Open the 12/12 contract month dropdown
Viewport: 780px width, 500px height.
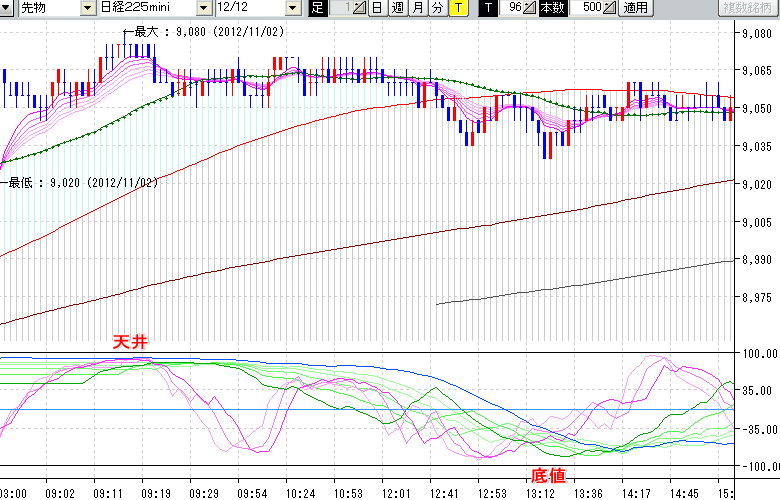(293, 8)
